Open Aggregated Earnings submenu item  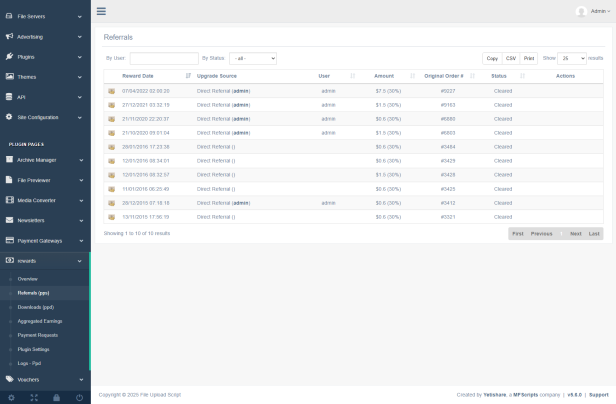pyautogui.click(x=40, y=321)
